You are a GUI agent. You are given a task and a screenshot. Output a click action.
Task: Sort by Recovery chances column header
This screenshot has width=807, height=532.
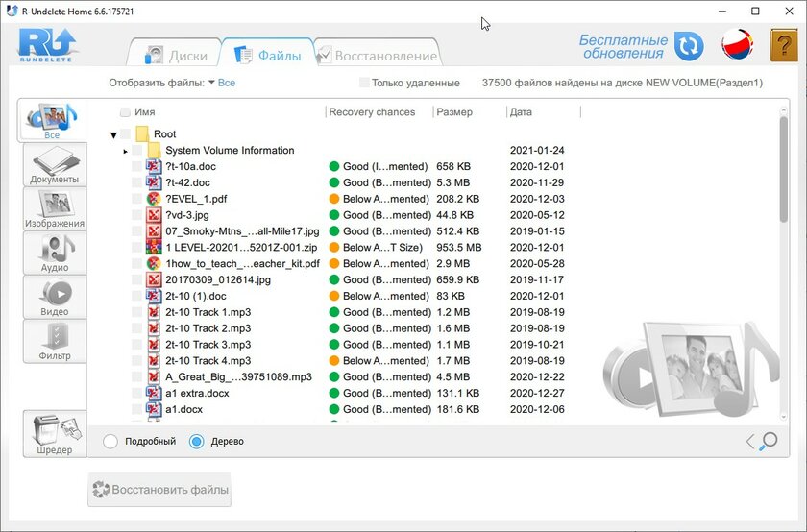point(372,112)
